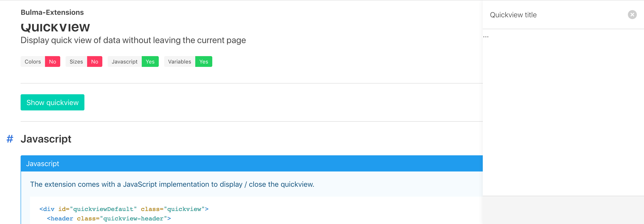Select the Sizes tag label

click(76, 62)
